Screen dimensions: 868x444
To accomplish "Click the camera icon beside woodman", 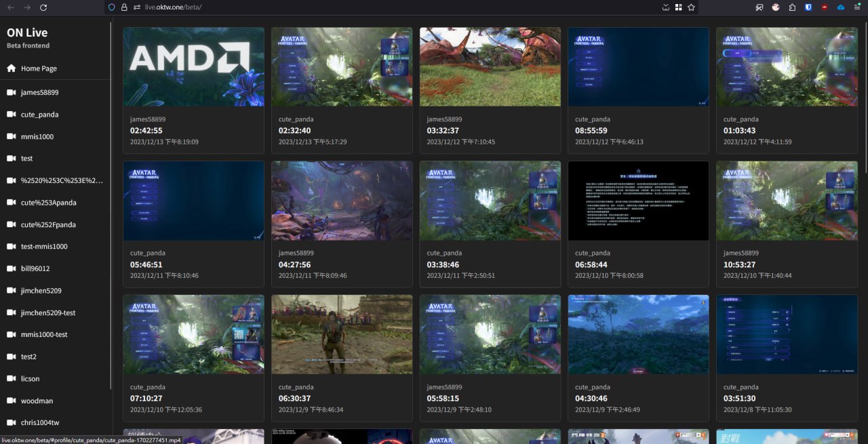I will pos(11,401).
